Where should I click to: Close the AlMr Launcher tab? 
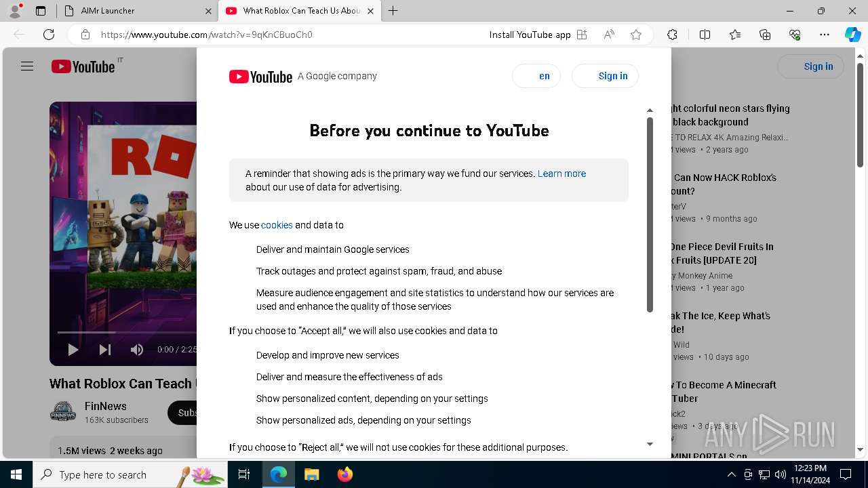208,11
